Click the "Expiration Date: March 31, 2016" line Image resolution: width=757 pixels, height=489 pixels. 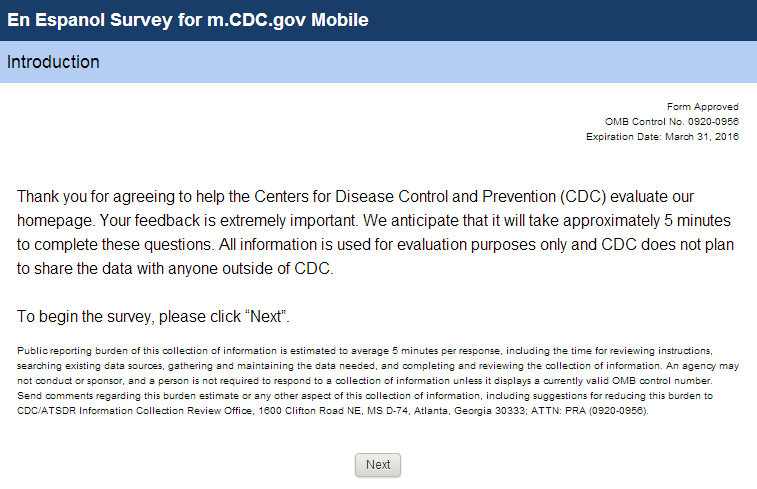662,137
